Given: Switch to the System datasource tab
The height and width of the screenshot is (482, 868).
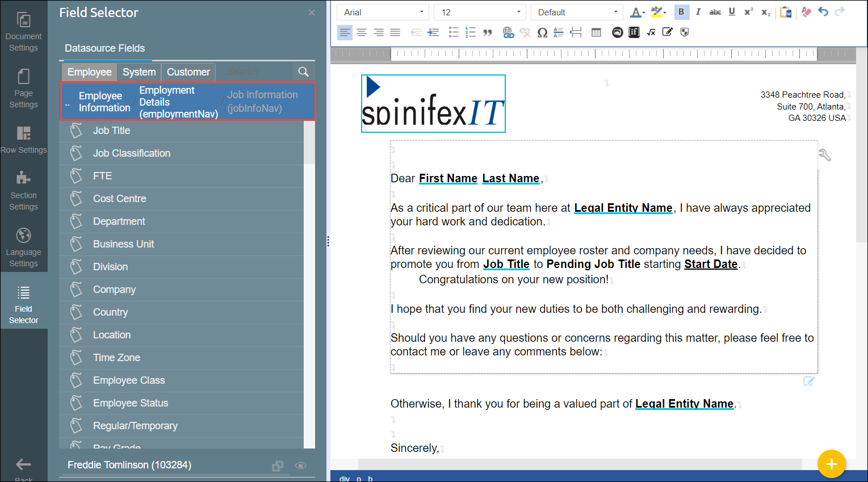Looking at the screenshot, I should (139, 72).
